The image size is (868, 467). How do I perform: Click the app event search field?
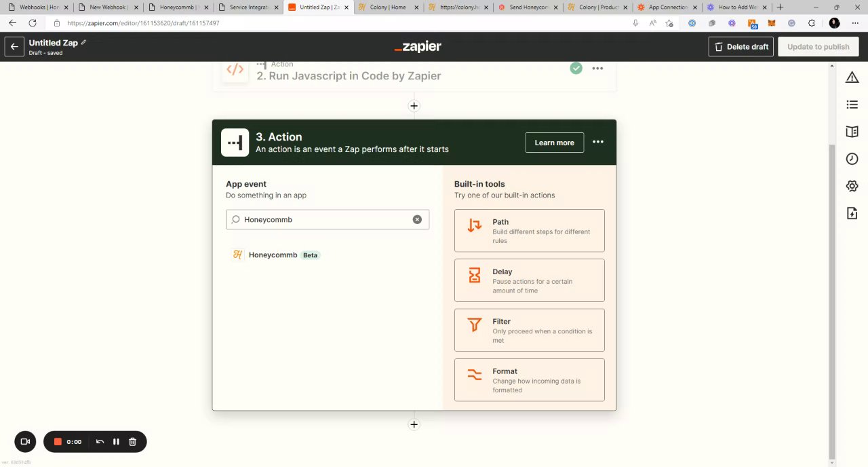pos(328,219)
